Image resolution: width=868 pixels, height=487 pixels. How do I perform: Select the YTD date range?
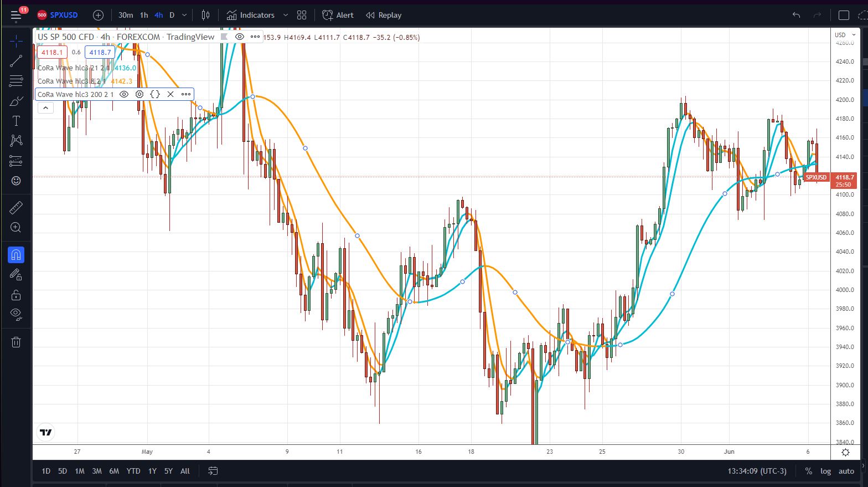pos(133,471)
